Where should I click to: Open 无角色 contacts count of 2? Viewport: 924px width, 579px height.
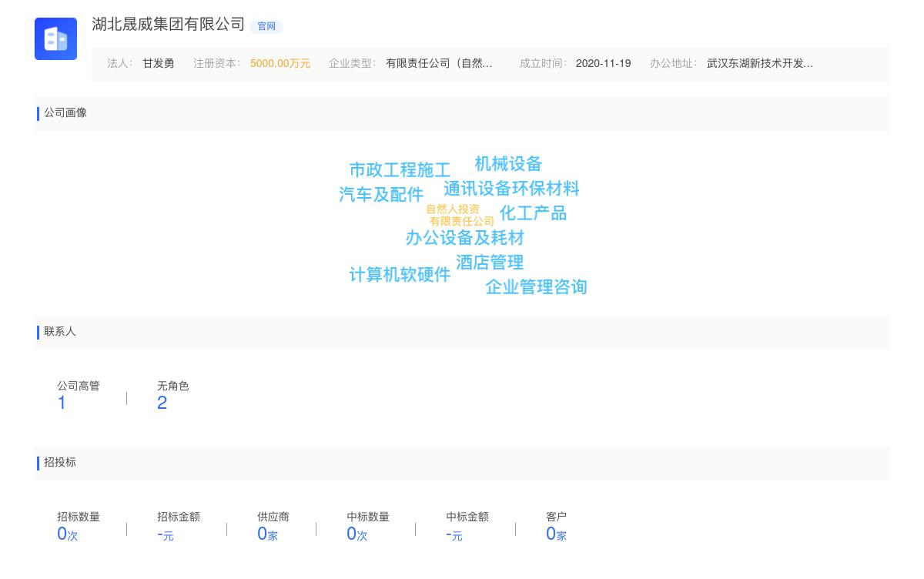(162, 403)
